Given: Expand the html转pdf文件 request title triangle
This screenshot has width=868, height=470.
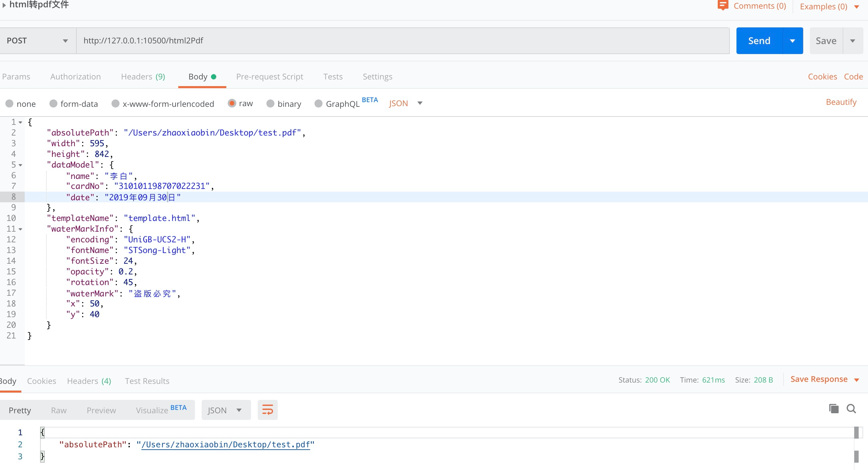Looking at the screenshot, I should pos(4,5).
